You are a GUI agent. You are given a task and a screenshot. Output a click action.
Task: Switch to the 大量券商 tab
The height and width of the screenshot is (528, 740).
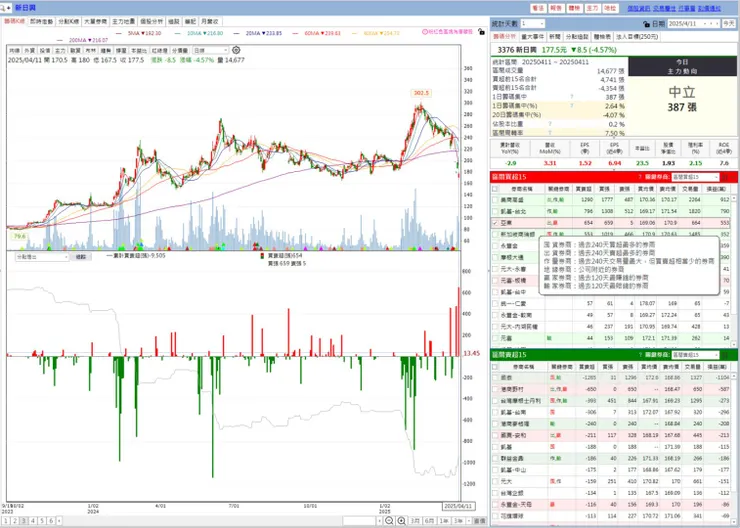click(96, 21)
